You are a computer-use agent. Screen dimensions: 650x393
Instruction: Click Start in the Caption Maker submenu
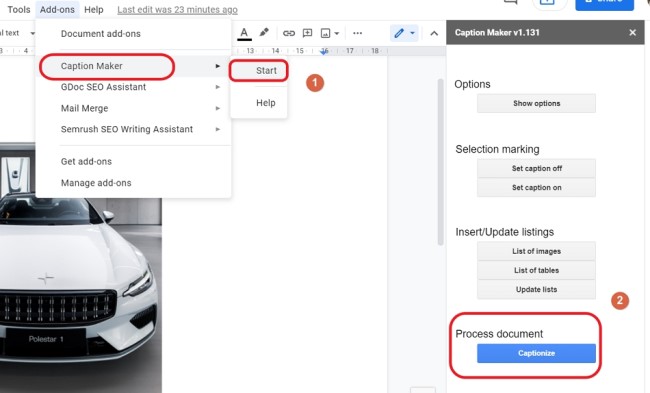coord(259,70)
